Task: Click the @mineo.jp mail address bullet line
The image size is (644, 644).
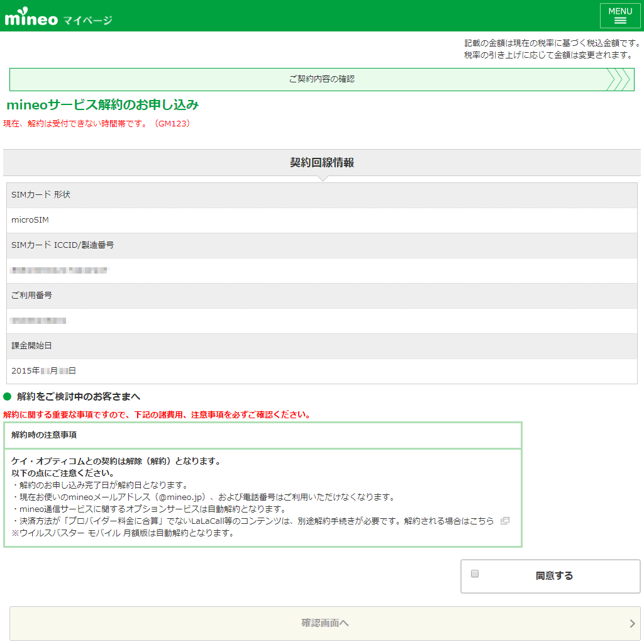Action: tap(203, 497)
